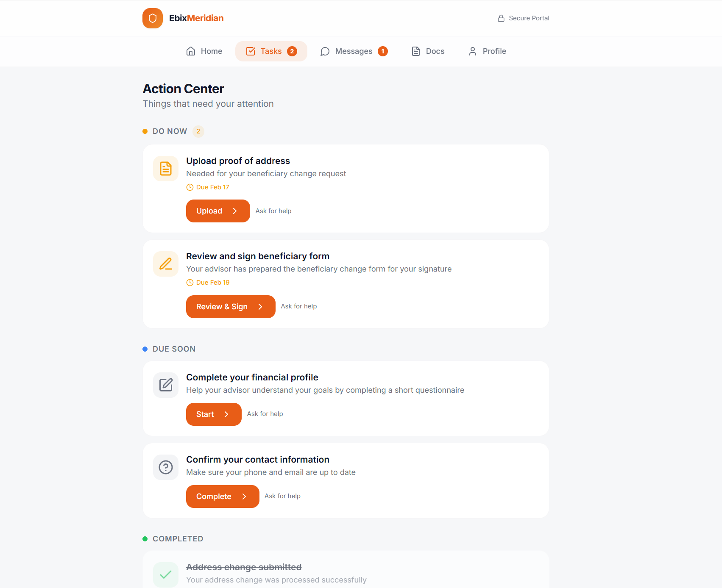The height and width of the screenshot is (588, 722).
Task: Switch to the Messages tab
Action: (x=354, y=51)
